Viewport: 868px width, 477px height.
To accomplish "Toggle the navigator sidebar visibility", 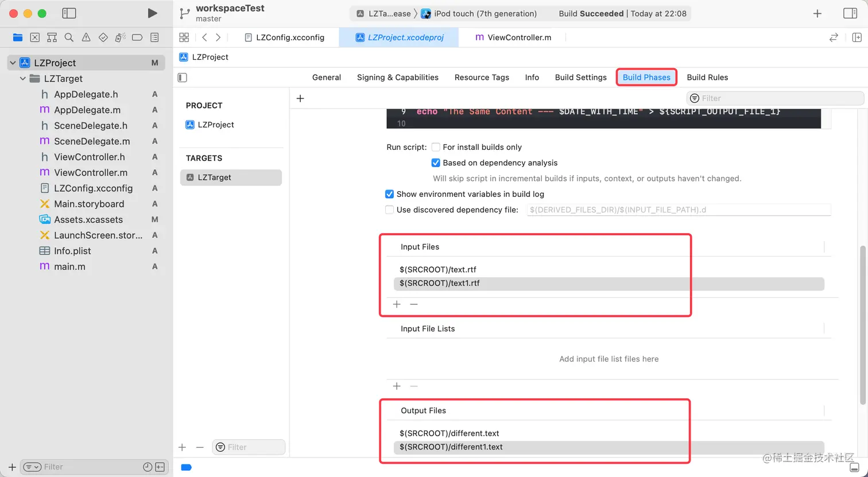I will (69, 13).
